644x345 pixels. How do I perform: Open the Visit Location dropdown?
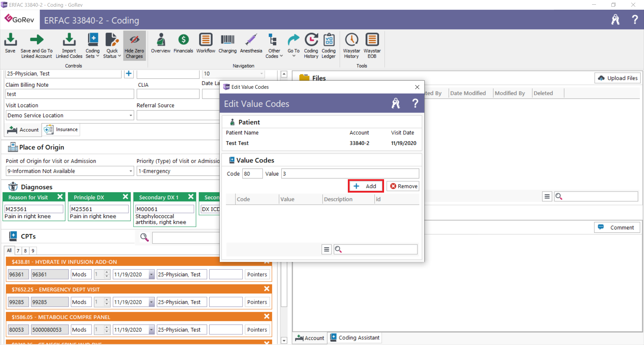[x=131, y=116]
